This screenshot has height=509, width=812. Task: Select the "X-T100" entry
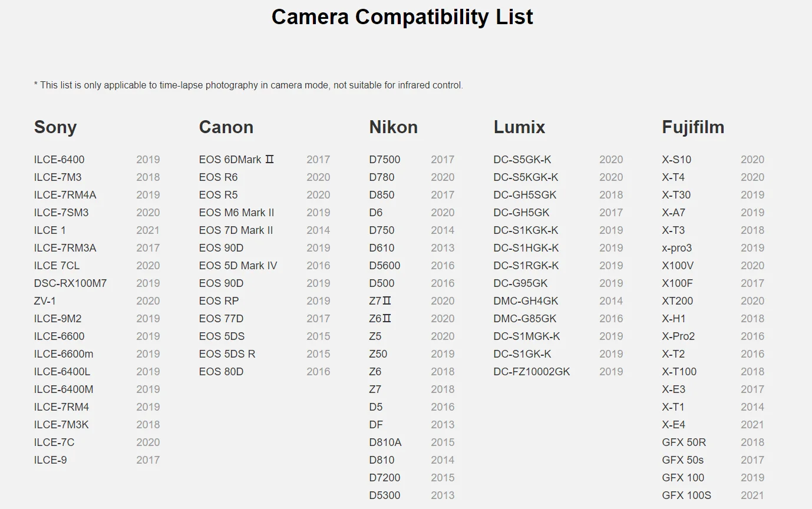679,372
